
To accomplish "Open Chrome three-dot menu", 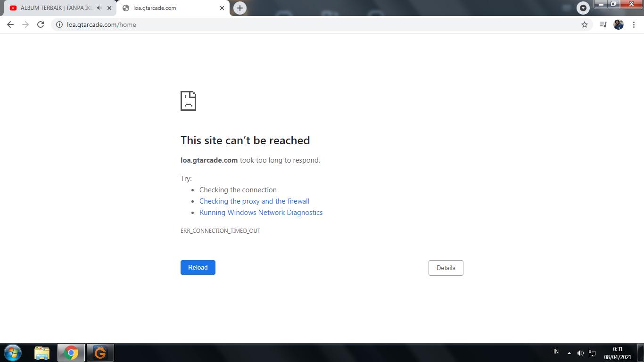I will (634, 25).
